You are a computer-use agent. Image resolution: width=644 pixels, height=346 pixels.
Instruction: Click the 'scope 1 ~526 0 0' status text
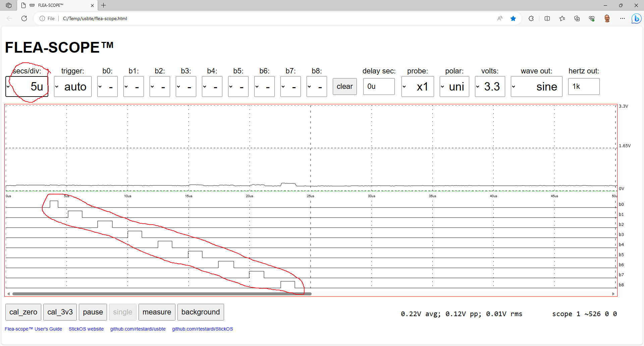[584, 314]
